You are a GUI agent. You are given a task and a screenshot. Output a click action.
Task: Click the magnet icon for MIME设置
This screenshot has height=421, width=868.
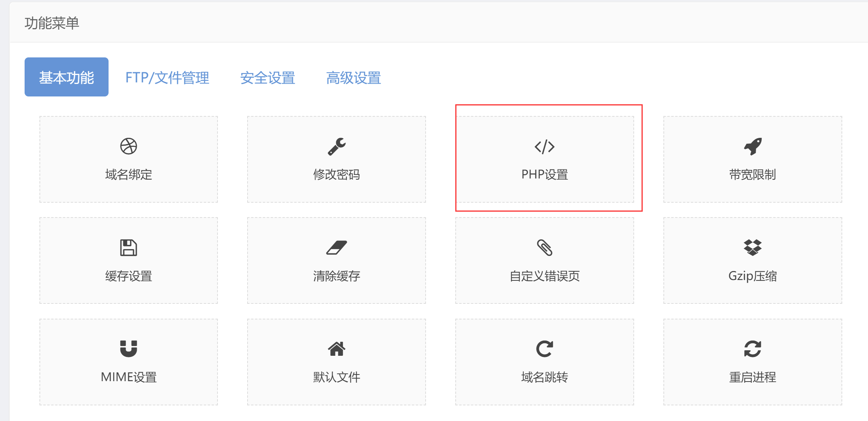128,349
